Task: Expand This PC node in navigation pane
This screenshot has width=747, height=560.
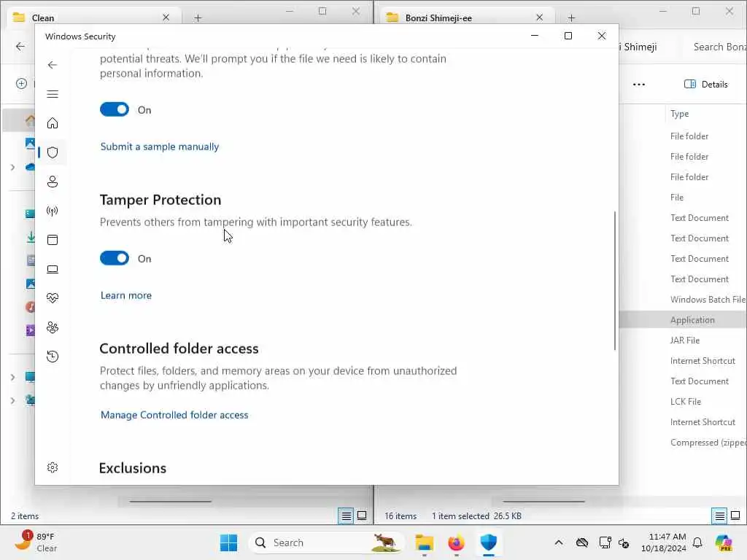Action: [x=13, y=377]
